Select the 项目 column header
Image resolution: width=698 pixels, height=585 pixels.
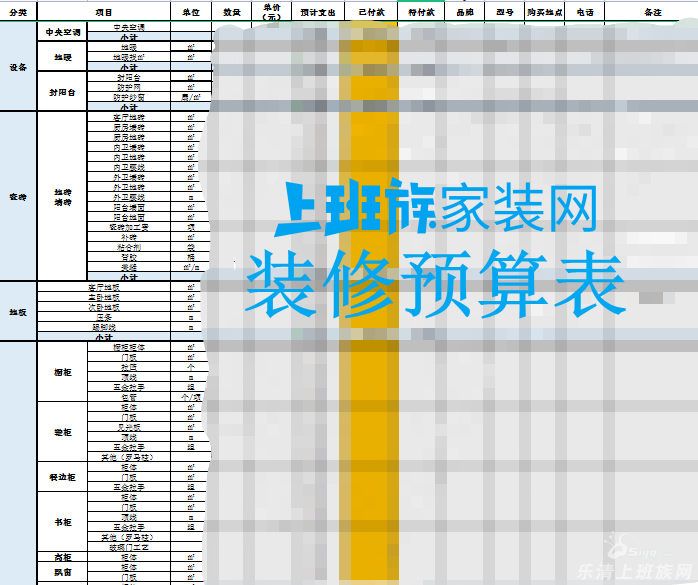click(104, 12)
